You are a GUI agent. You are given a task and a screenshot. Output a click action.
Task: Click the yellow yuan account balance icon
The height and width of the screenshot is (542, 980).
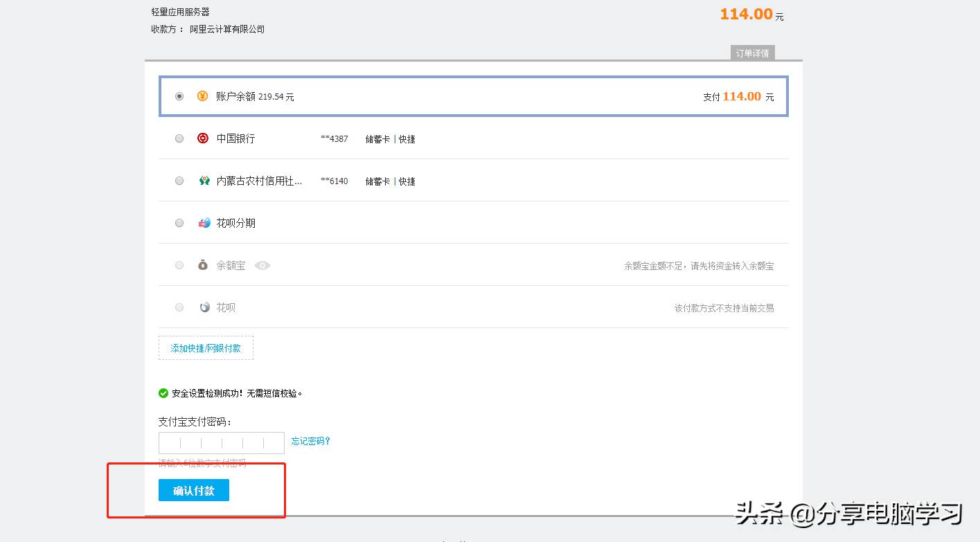(x=202, y=96)
